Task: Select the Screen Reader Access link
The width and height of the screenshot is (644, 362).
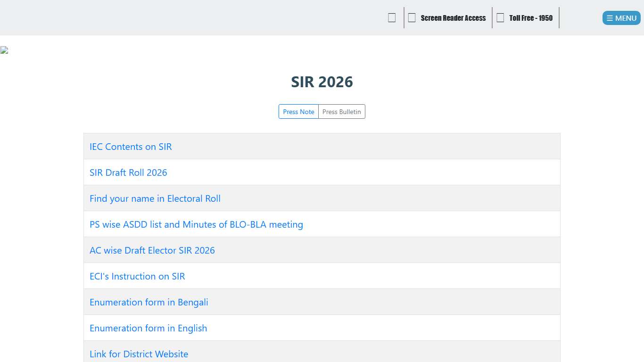Action: click(453, 17)
